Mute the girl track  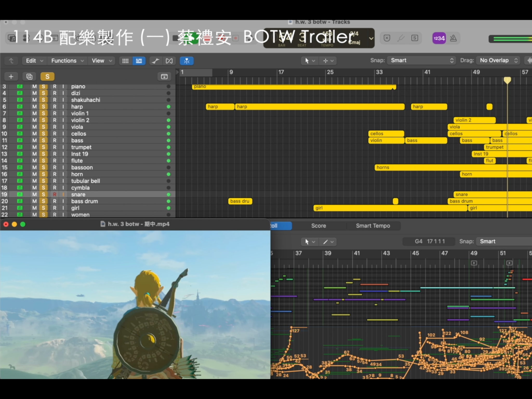(34, 208)
